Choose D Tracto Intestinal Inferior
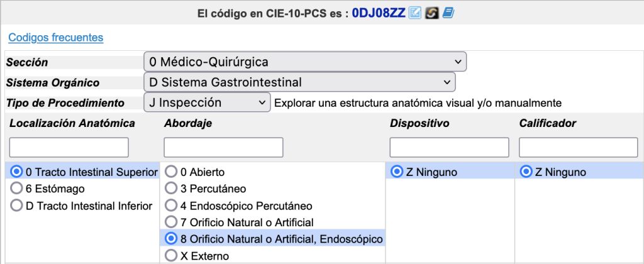Screen dimensions: 644x264 [16, 206]
